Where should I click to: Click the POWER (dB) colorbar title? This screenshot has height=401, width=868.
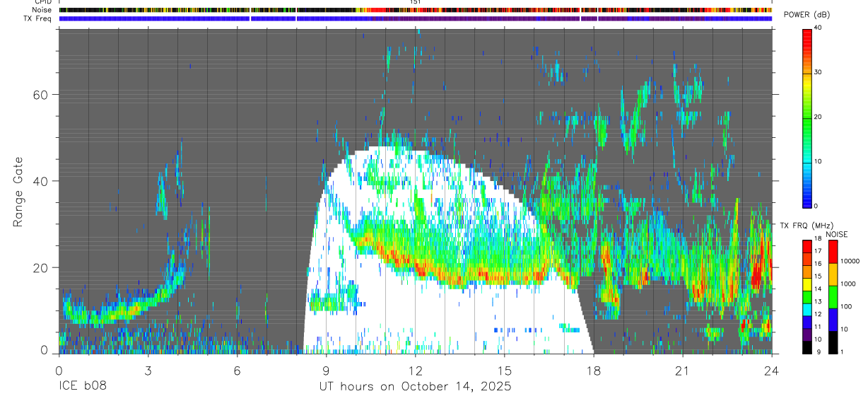(x=807, y=15)
